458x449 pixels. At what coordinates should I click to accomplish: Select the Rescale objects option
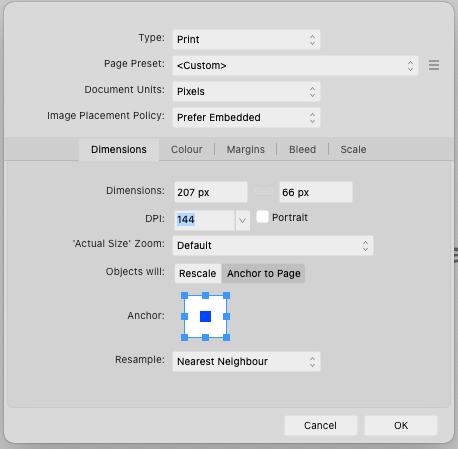198,273
